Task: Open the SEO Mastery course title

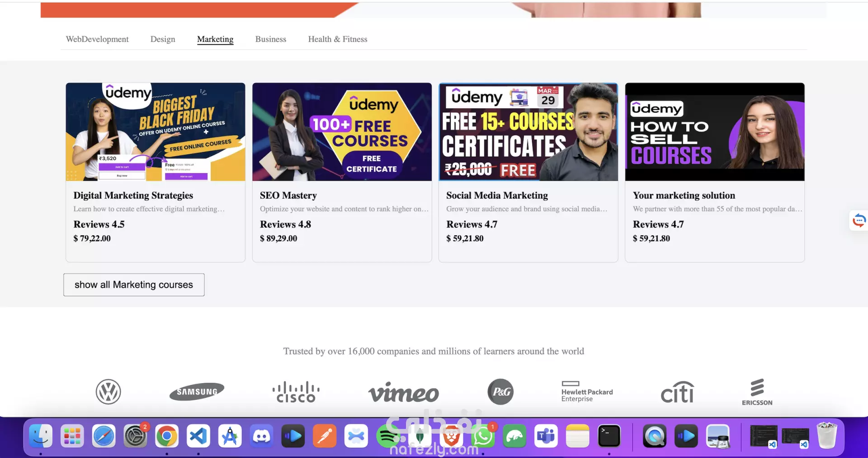Action: pyautogui.click(x=288, y=195)
